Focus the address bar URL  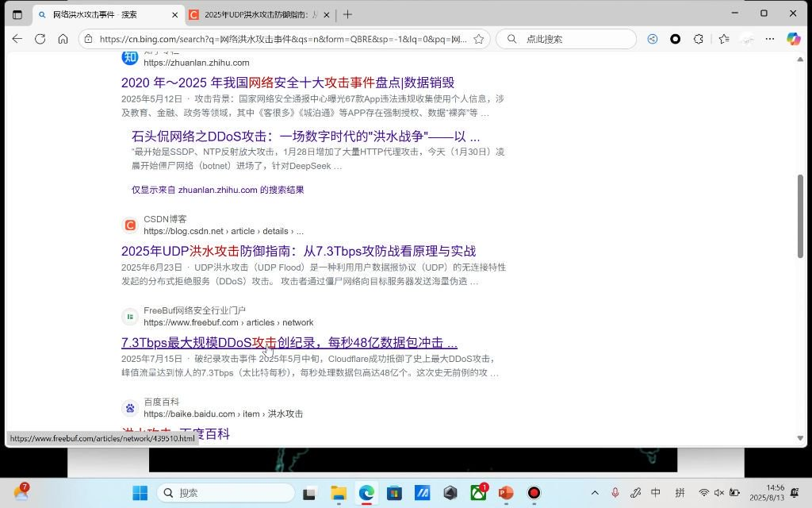tap(283, 39)
